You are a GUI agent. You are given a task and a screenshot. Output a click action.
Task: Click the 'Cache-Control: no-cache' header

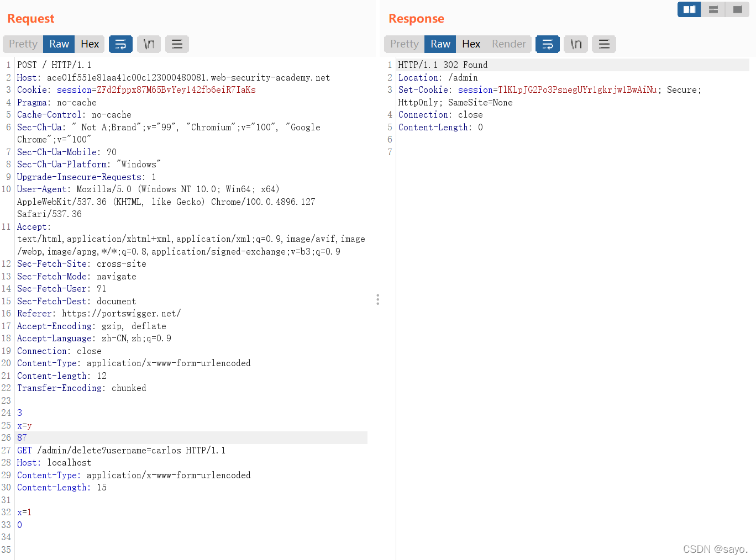[74, 115]
